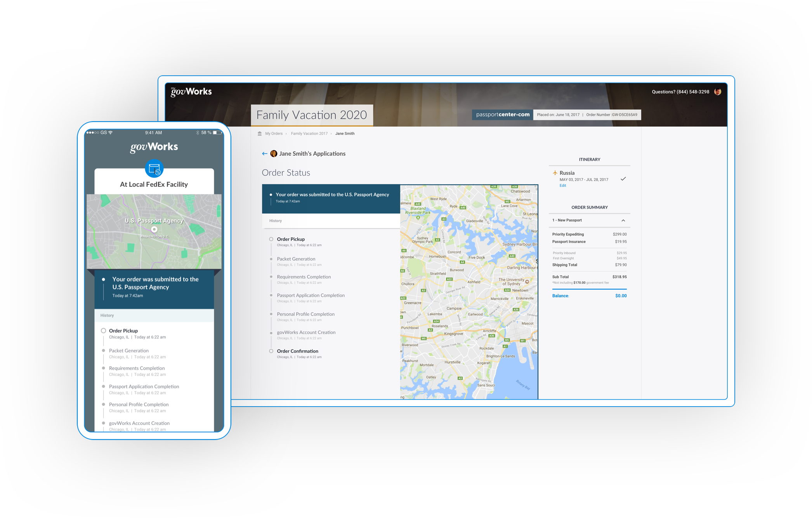This screenshot has height=518, width=812.
Task: Tap the mobile History section header
Action: pos(107,315)
